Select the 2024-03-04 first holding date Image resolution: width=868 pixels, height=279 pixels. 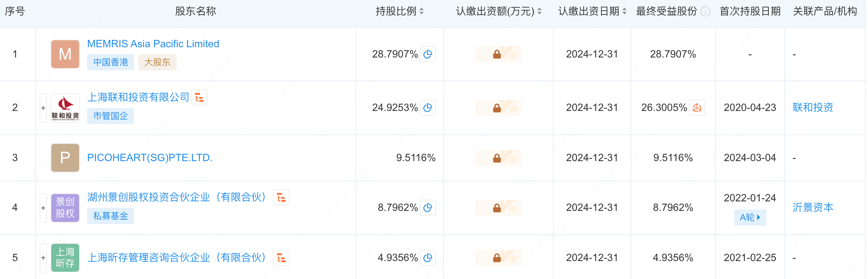pyautogui.click(x=750, y=158)
